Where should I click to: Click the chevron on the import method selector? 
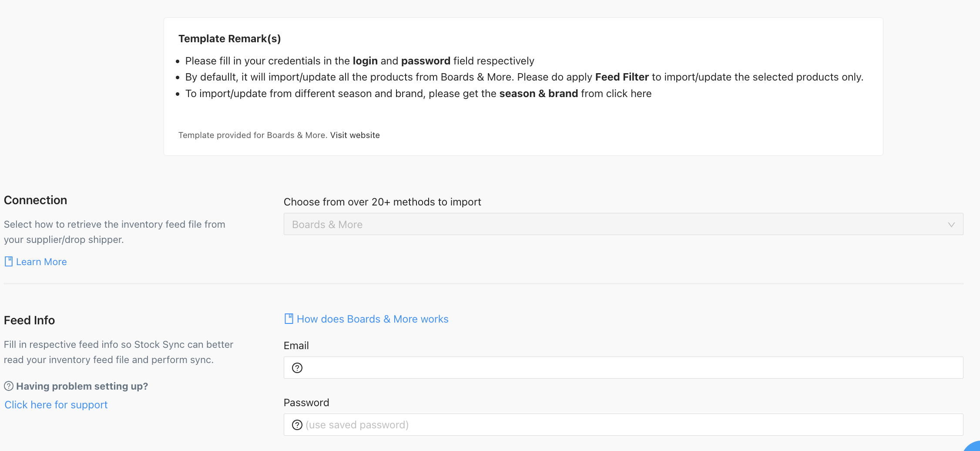tap(950, 224)
